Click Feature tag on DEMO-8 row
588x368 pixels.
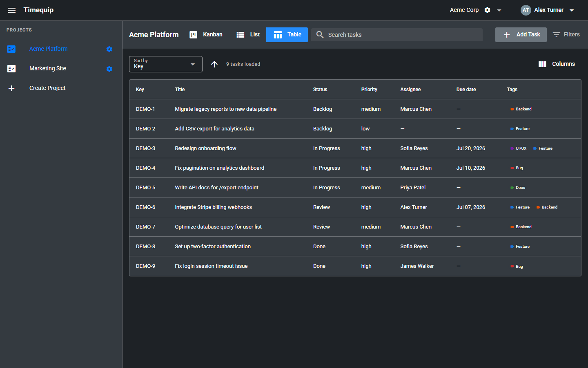click(520, 247)
